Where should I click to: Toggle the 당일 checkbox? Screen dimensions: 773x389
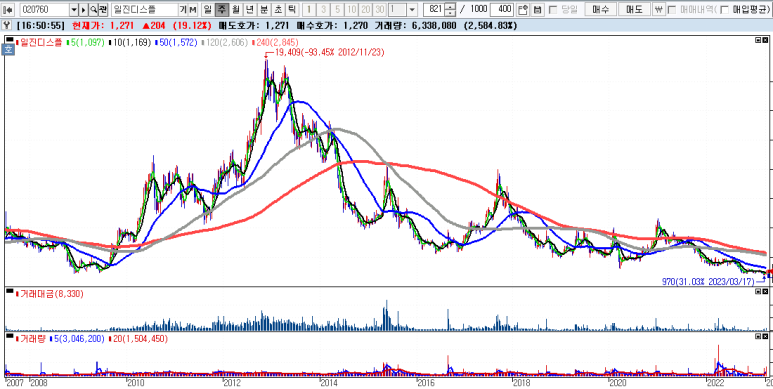tap(553, 9)
